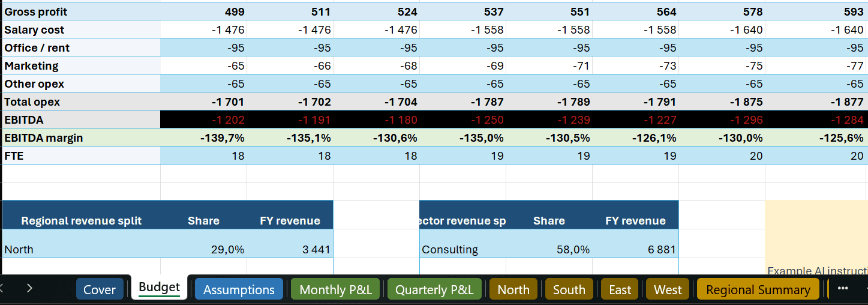Screen dimensions: 868x305
Task: Click the next sheet navigation arrow
Action: coord(29,289)
